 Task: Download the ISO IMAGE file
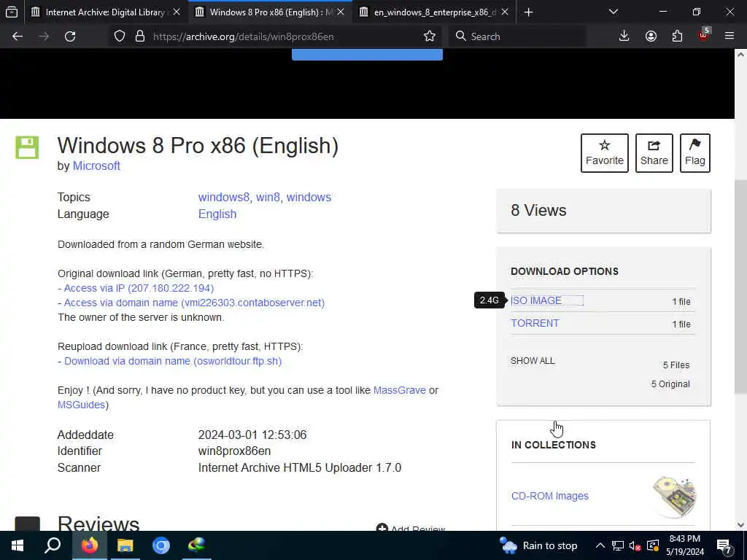point(536,300)
